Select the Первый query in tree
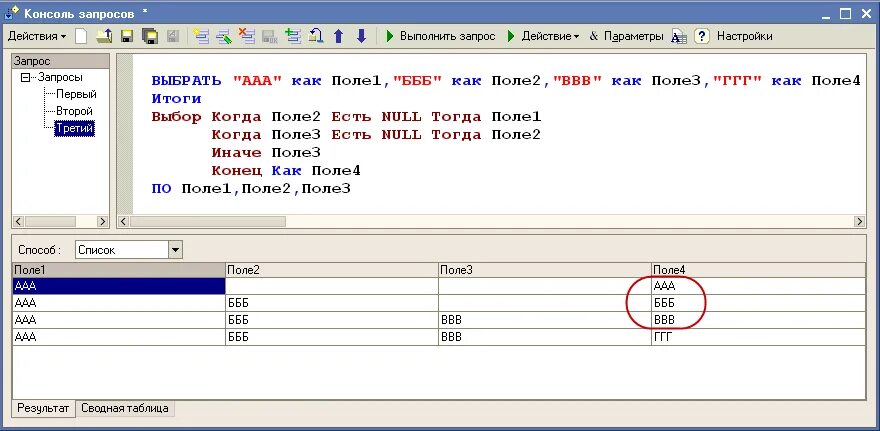Viewport: 880px width, 431px height. 76,94
